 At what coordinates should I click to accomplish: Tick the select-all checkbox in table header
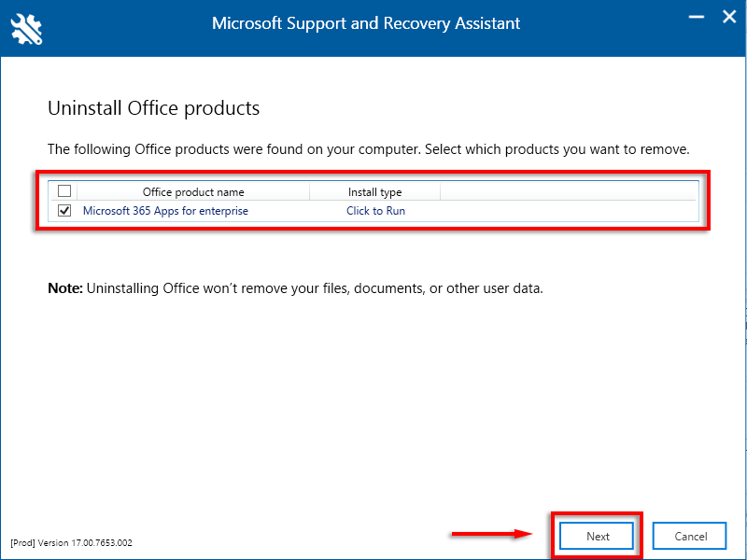64,191
